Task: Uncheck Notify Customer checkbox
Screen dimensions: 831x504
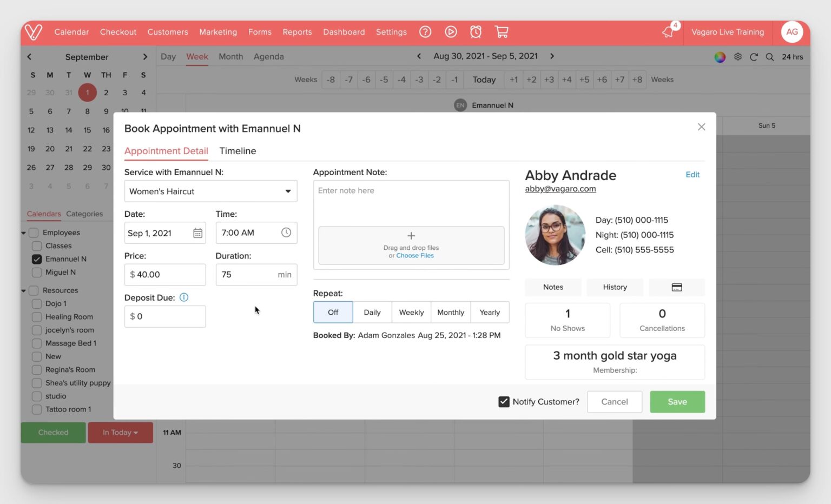Action: click(504, 402)
